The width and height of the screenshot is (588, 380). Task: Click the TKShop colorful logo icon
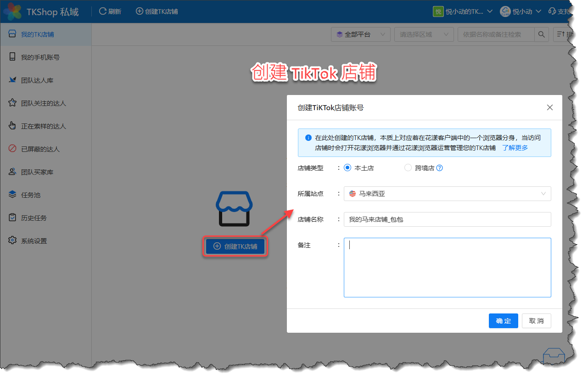coord(12,11)
